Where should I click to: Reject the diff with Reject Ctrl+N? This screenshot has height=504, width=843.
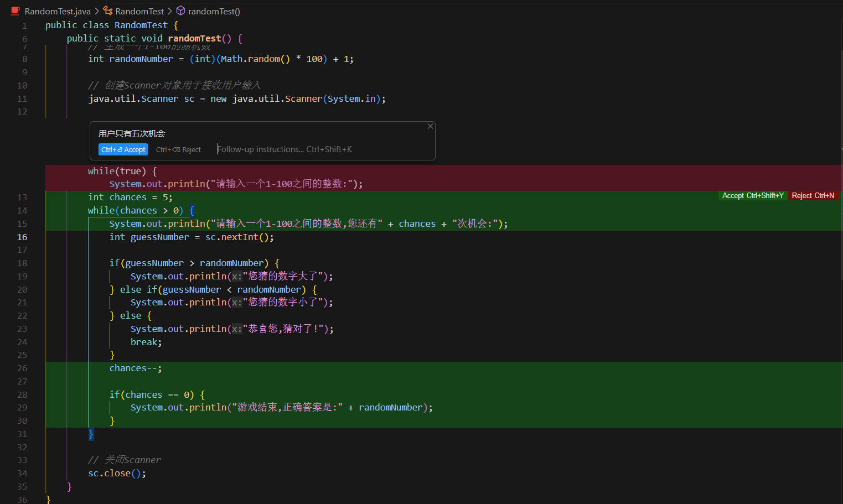813,196
